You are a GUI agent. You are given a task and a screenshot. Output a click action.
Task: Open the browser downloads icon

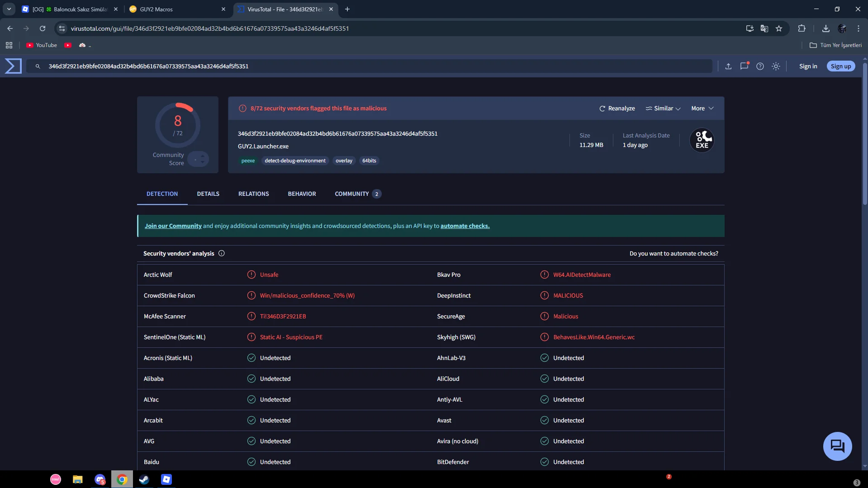point(826,28)
